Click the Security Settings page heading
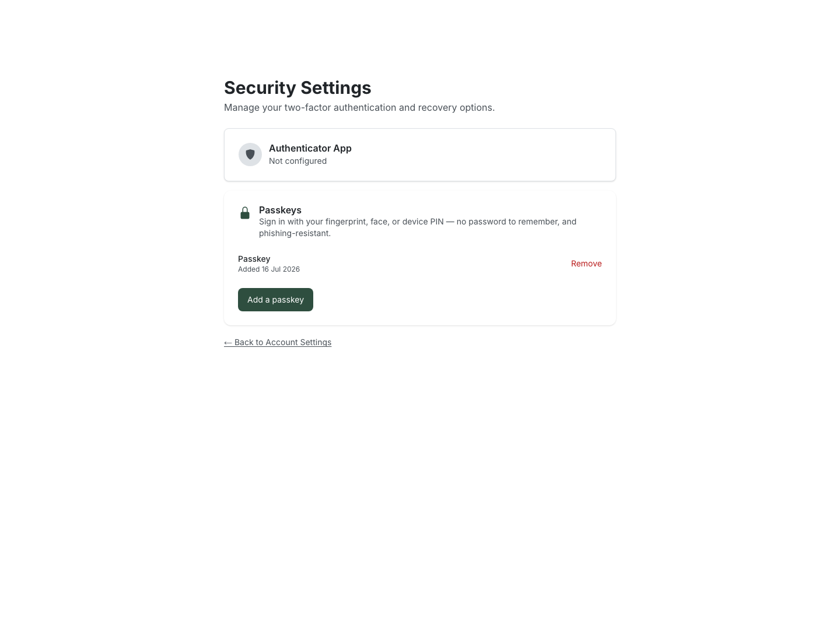The width and height of the screenshot is (840, 632). pos(297,87)
